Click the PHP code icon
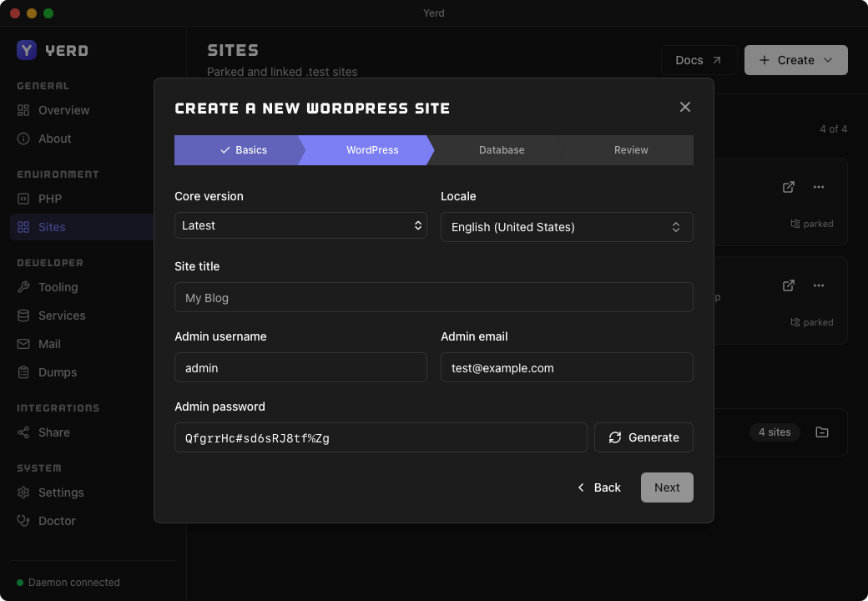 [x=23, y=199]
